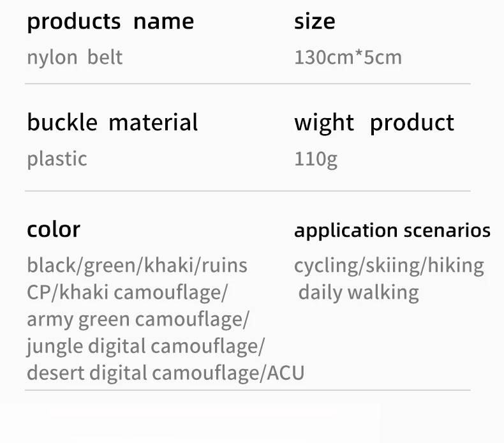The image size is (504, 443).
Task: Click the word "ACU" in colors
Action: coord(285,373)
